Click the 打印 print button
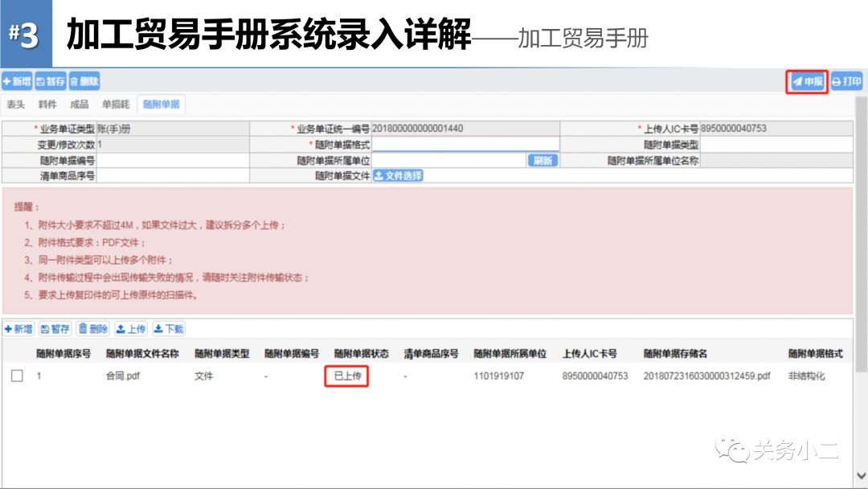 tap(847, 82)
